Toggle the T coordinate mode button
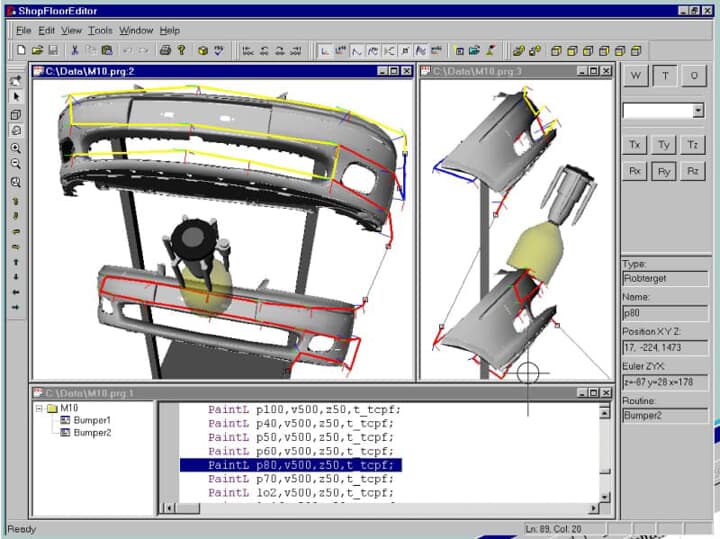 665,76
